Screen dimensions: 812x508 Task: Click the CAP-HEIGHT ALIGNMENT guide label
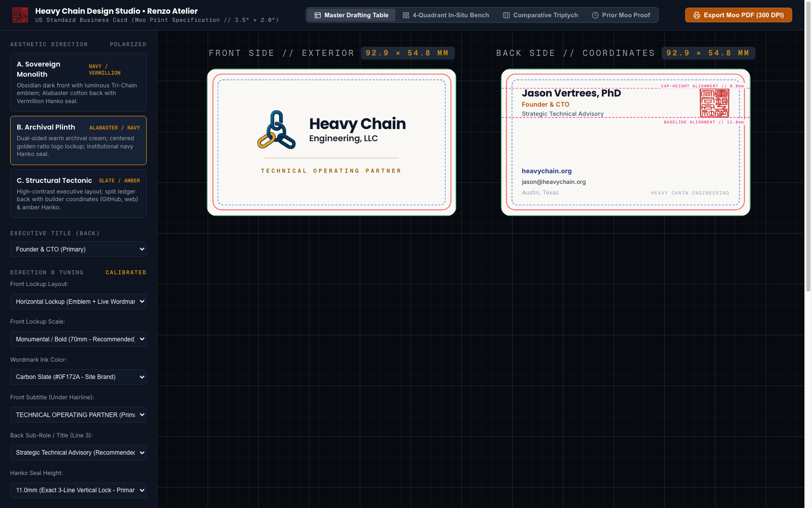click(x=702, y=86)
